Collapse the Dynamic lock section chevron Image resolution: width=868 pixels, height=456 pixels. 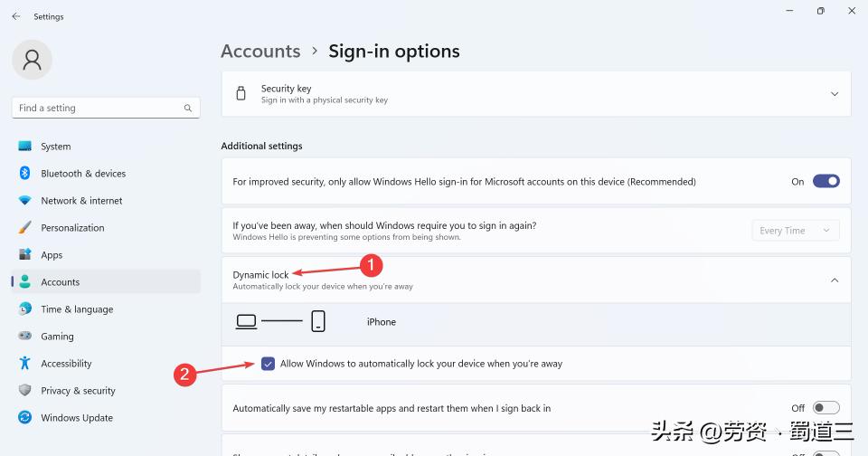pyautogui.click(x=835, y=280)
